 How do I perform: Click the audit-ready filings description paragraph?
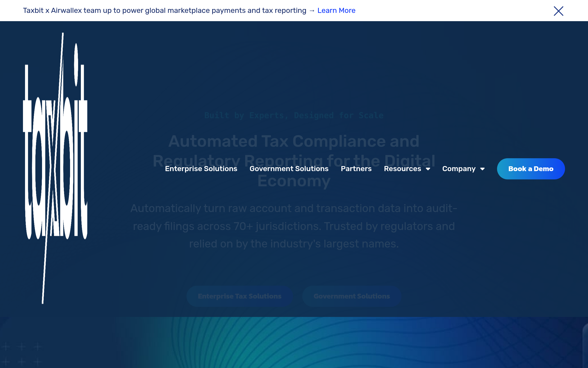pyautogui.click(x=294, y=226)
